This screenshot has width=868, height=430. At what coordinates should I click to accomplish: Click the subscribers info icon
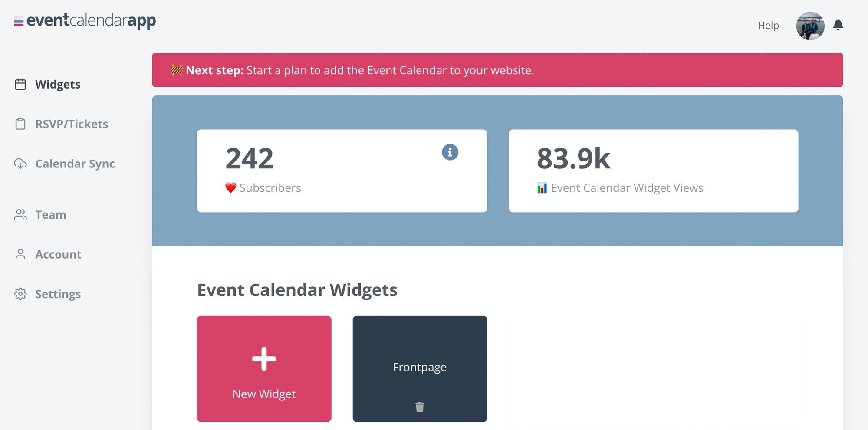tap(450, 152)
